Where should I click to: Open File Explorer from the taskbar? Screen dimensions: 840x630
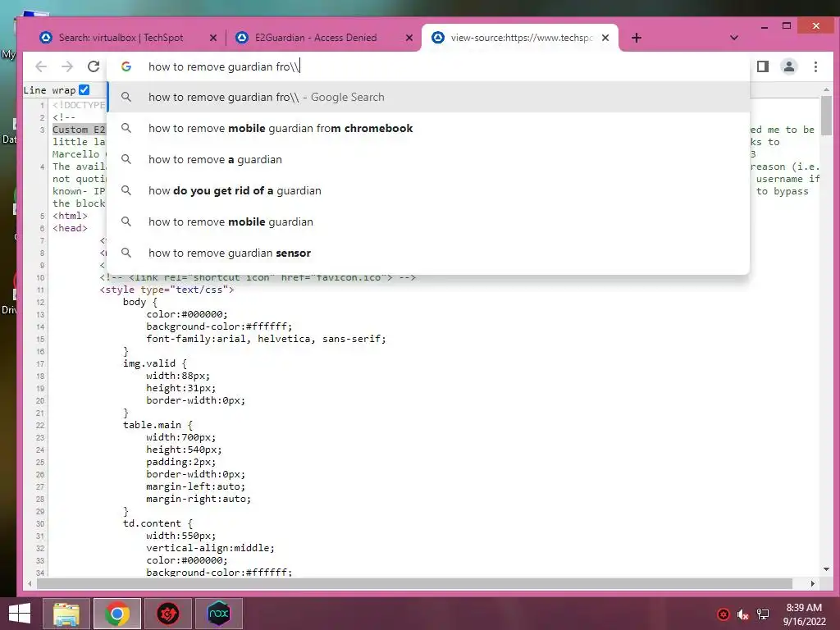66,614
